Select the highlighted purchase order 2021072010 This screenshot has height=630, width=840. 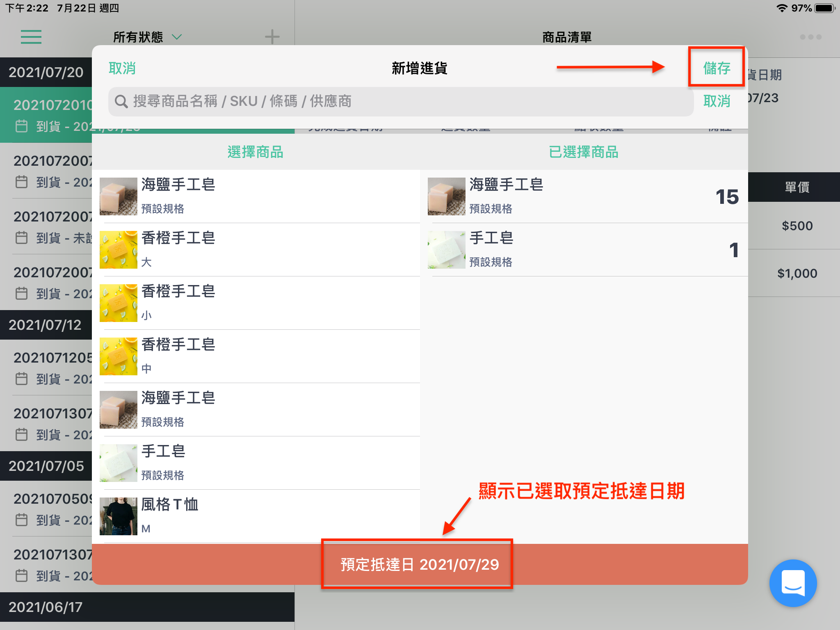(x=46, y=115)
